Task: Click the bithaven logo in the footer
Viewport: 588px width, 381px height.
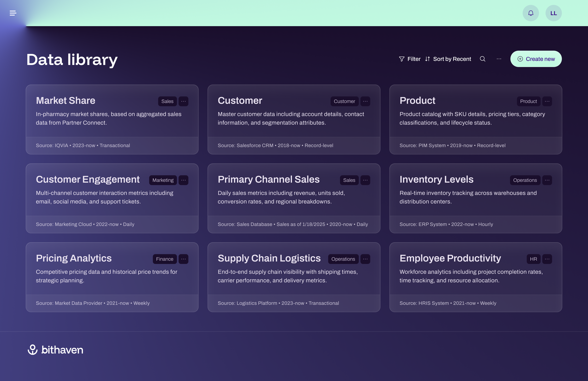Action: click(55, 350)
